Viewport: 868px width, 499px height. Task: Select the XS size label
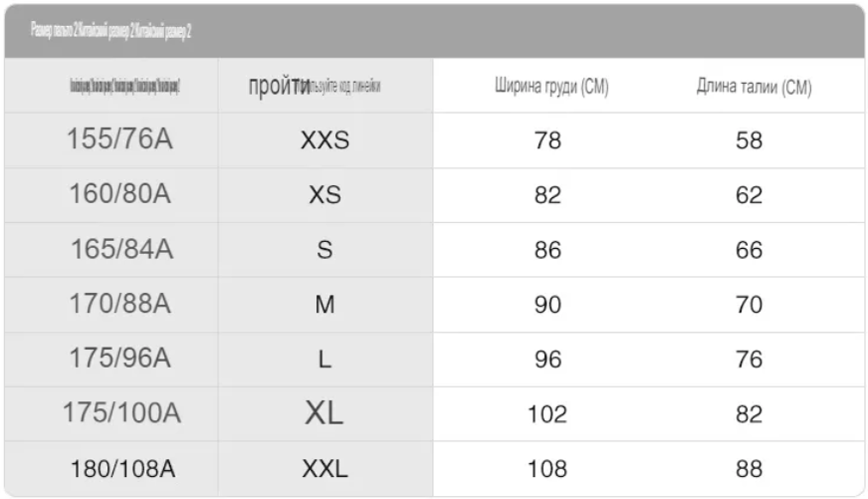pyautogui.click(x=325, y=195)
